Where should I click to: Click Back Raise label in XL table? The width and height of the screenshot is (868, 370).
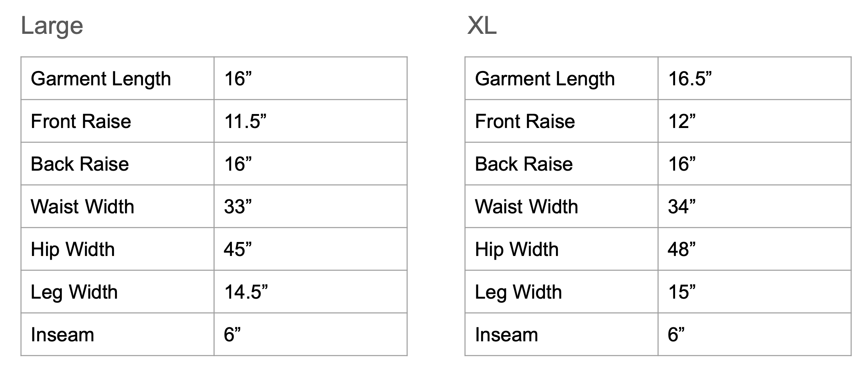524,164
